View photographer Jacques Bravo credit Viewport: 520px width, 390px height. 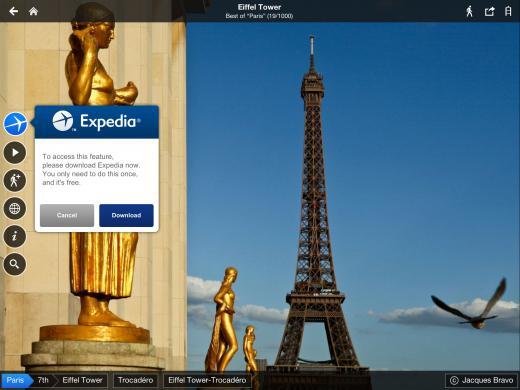point(481,380)
